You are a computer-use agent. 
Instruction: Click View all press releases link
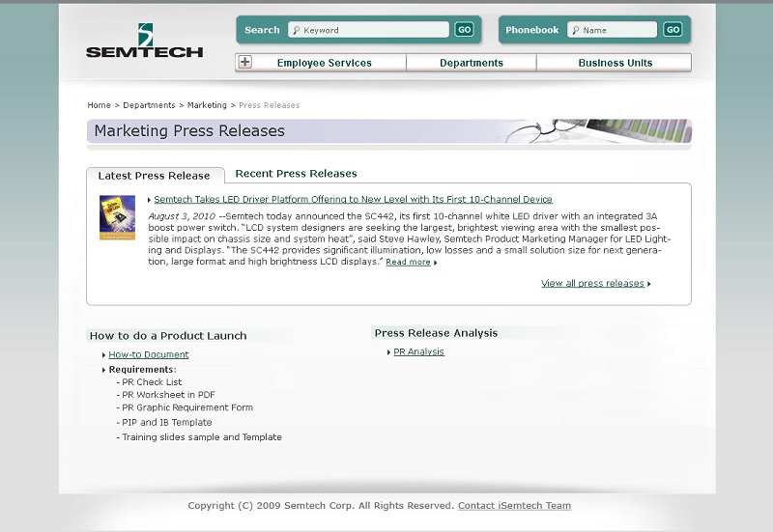(x=592, y=283)
